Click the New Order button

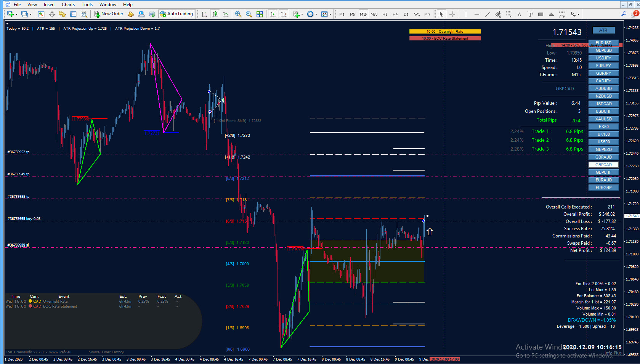coord(109,14)
